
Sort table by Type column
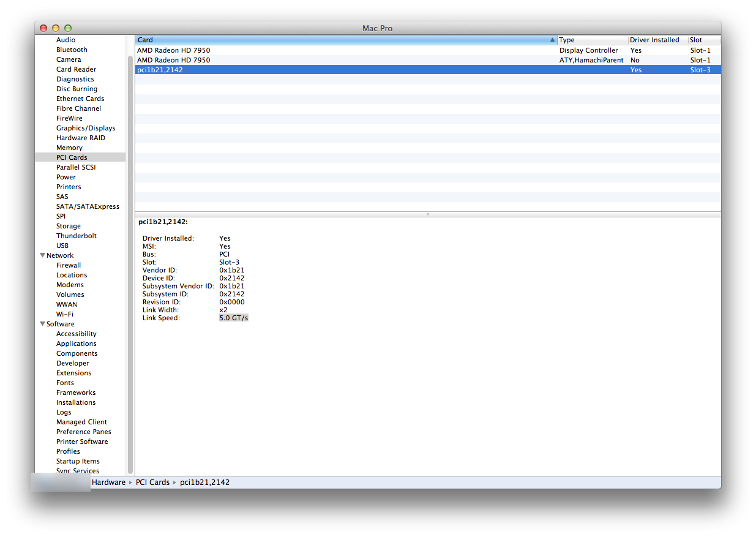[x=593, y=40]
